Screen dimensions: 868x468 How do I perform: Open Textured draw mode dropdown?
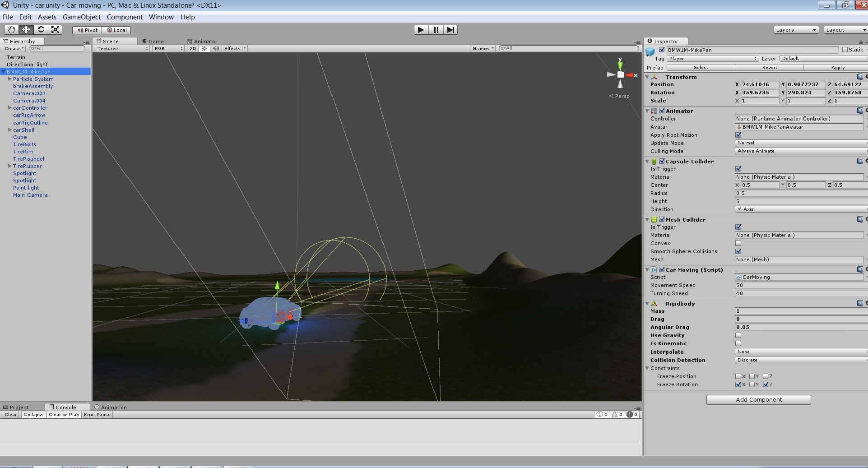click(122, 48)
